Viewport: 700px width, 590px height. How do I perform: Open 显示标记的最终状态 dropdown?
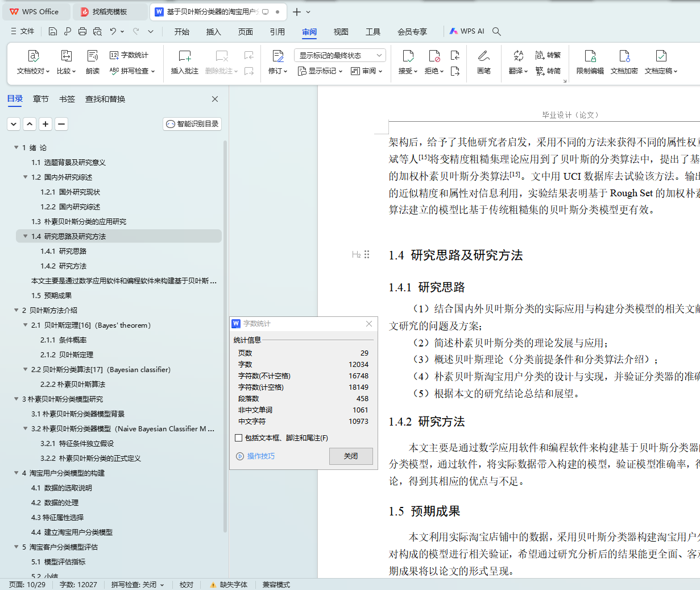click(340, 55)
